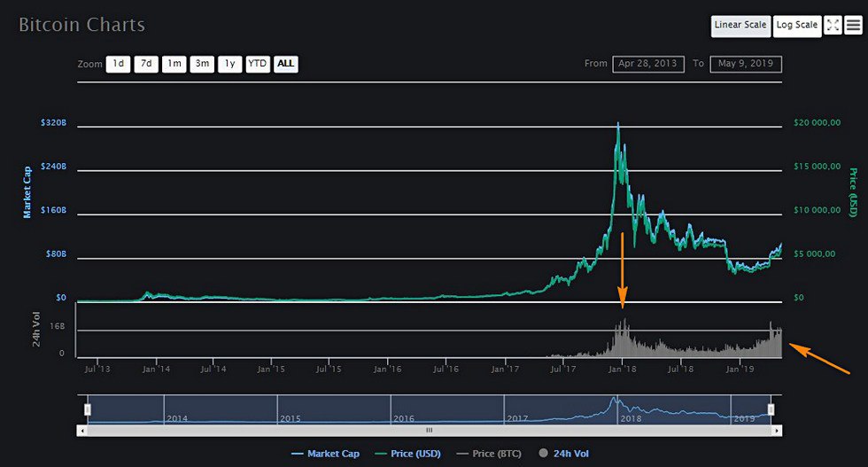Click the $80B market cap axis label

(x=56, y=253)
